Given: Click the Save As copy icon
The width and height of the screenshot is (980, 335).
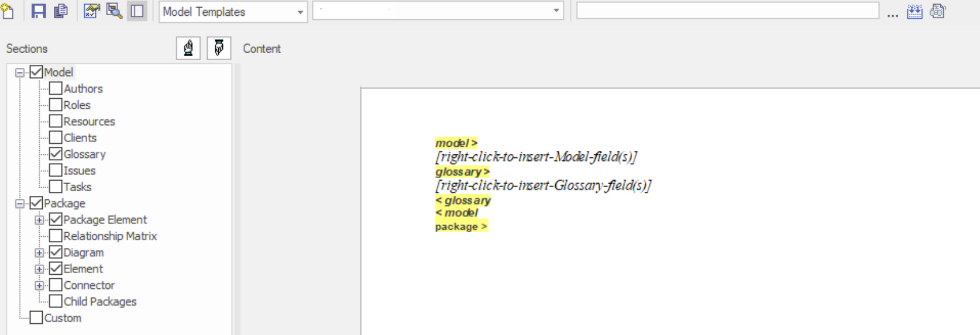Looking at the screenshot, I should click(x=61, y=11).
